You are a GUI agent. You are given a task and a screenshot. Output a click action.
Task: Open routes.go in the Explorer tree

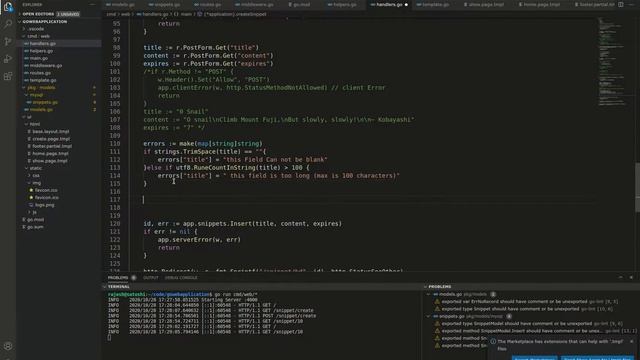point(40,73)
